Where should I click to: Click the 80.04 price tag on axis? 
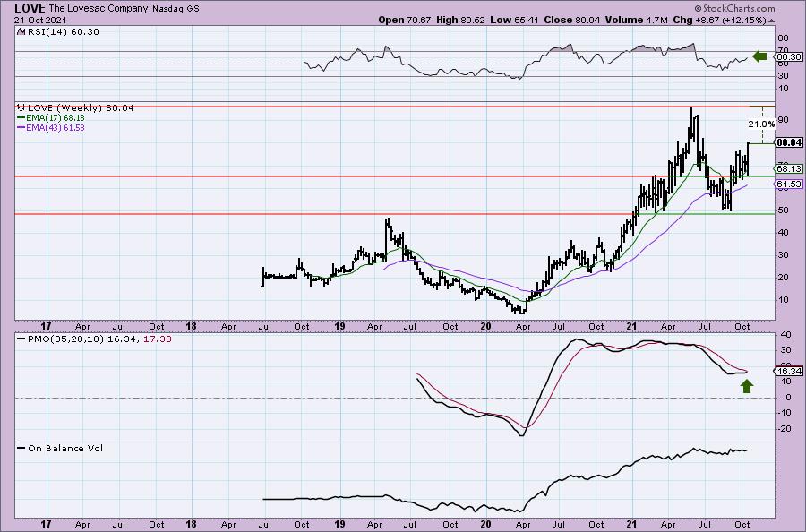click(x=789, y=142)
